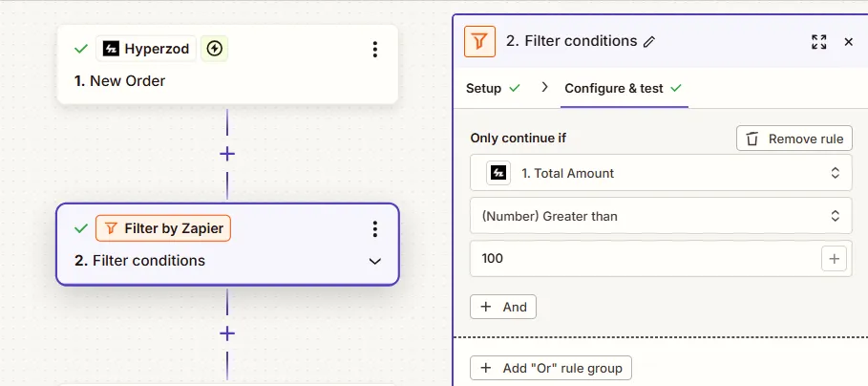Click the lightning bolt instant trigger icon
Viewport: 868px width, 386px height.
214,49
